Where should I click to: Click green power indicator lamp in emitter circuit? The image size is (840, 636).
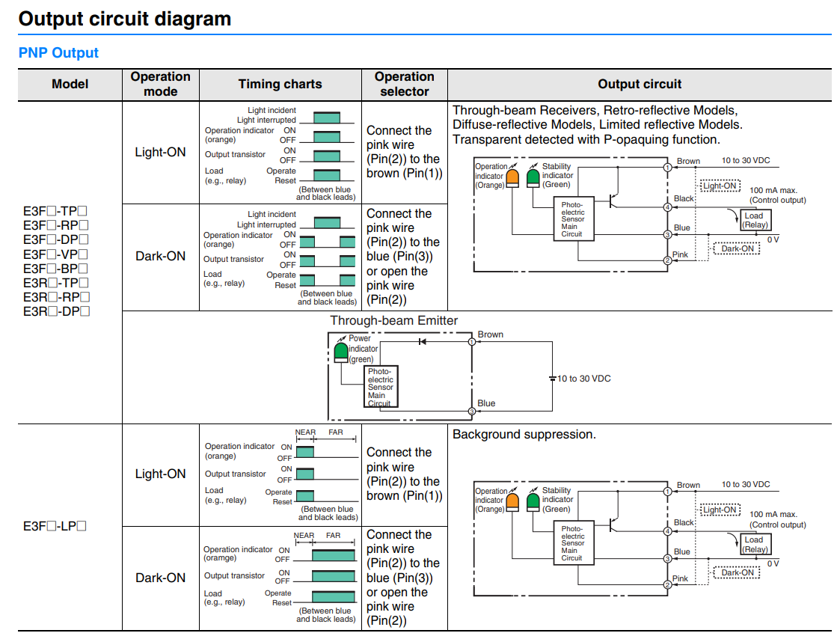coord(341,353)
